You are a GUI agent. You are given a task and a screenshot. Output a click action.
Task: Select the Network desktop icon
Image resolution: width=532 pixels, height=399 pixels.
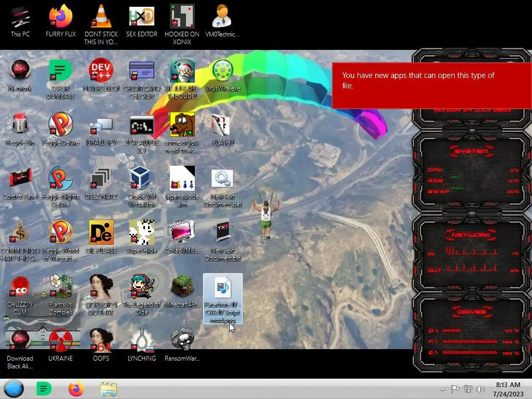pyautogui.click(x=20, y=75)
